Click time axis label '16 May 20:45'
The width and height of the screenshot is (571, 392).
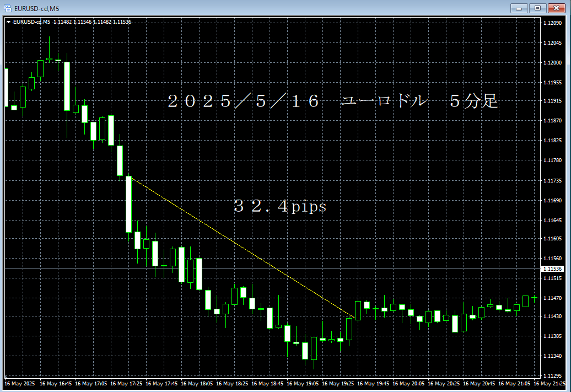pyautogui.click(x=480, y=384)
